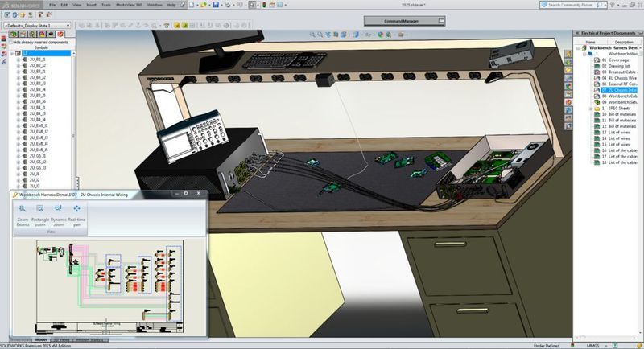Select the 08 Workbench Cable document
644x349 pixels.
615,96
